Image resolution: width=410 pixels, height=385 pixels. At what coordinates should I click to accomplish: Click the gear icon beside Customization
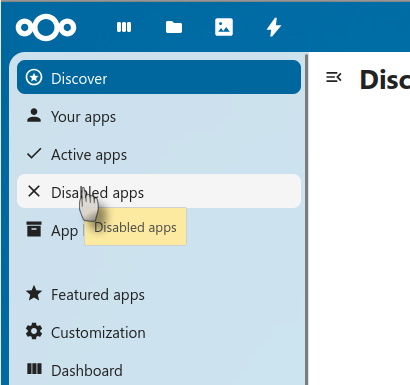(x=34, y=332)
